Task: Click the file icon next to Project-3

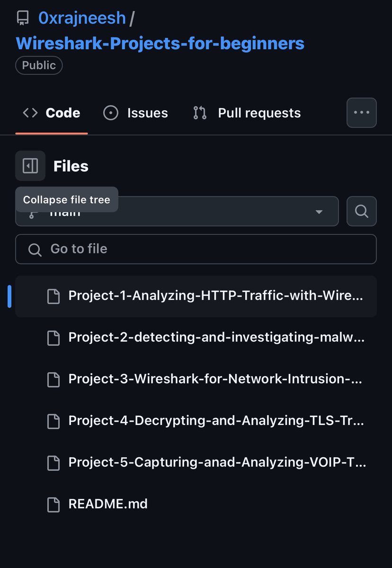Action: click(x=53, y=380)
